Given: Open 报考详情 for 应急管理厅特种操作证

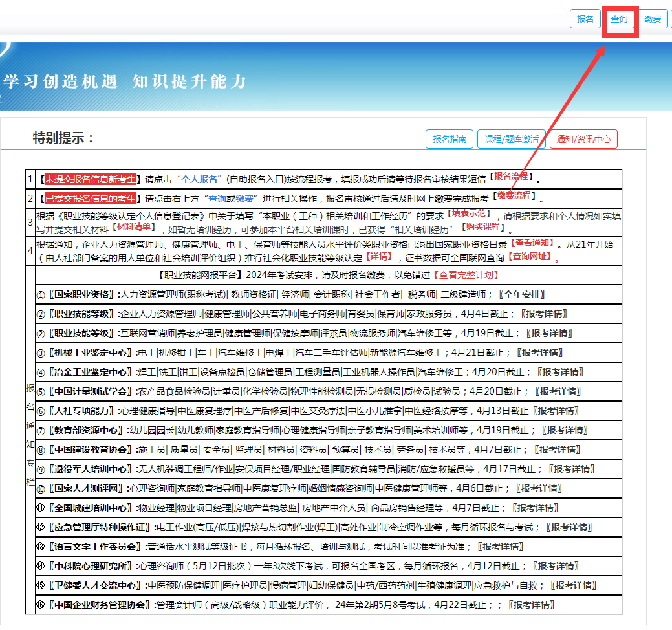Looking at the screenshot, I should click(x=569, y=527).
